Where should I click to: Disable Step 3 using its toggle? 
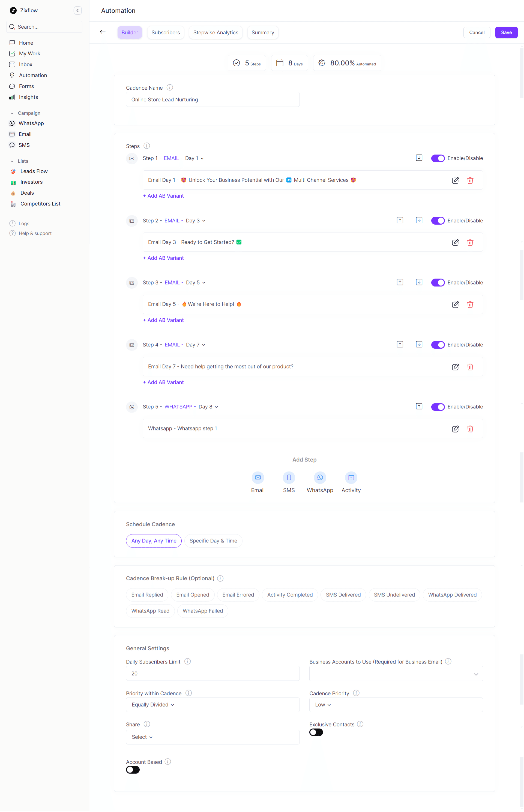click(438, 283)
